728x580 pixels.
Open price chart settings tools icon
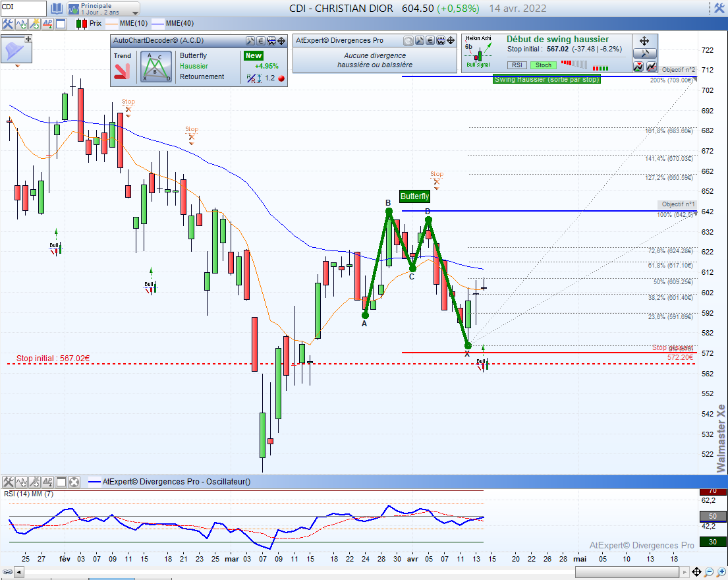pyautogui.click(x=8, y=24)
